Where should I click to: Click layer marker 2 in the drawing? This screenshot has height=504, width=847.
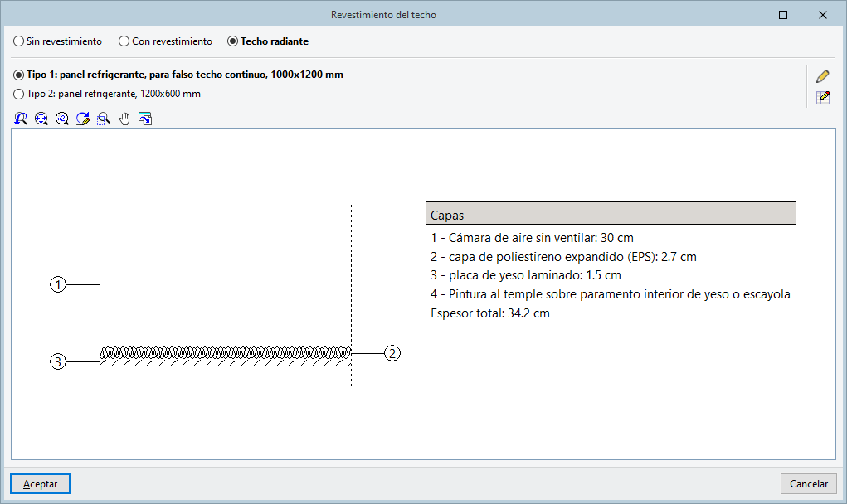(392, 353)
